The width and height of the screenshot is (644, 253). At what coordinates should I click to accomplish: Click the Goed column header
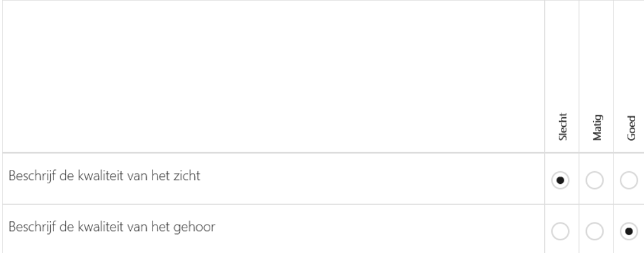pyautogui.click(x=632, y=128)
